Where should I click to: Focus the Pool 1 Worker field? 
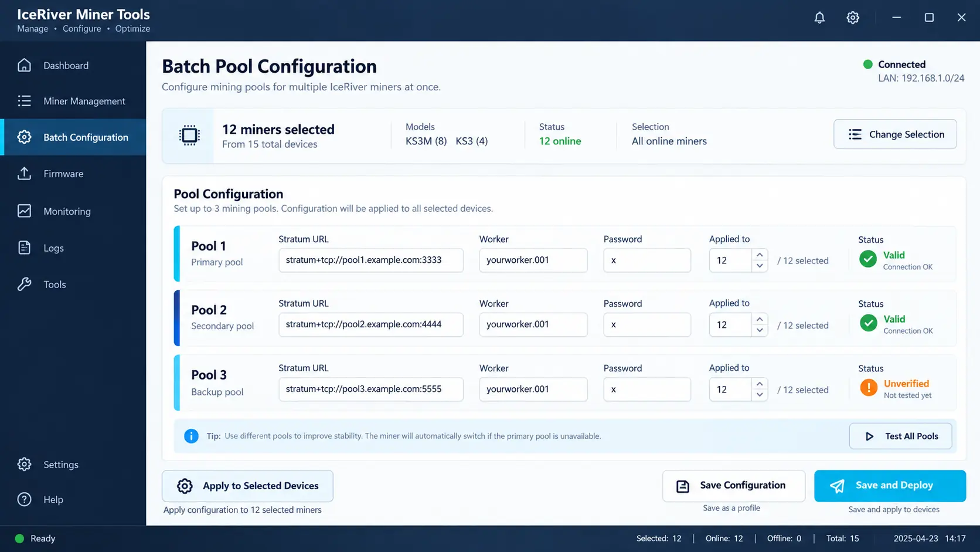[533, 260]
